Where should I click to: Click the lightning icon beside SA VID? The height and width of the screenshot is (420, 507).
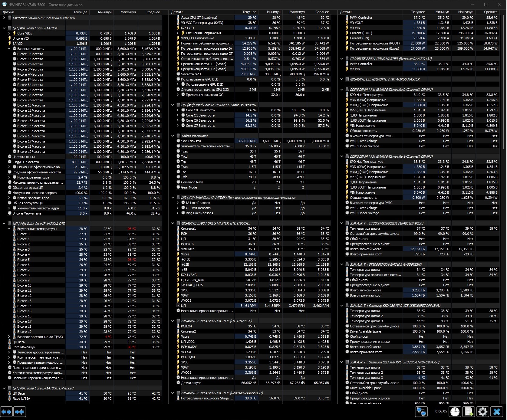coord(9,44)
